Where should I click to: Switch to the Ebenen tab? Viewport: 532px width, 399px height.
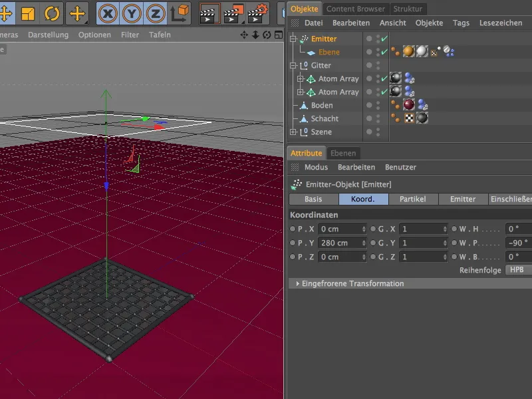point(343,153)
